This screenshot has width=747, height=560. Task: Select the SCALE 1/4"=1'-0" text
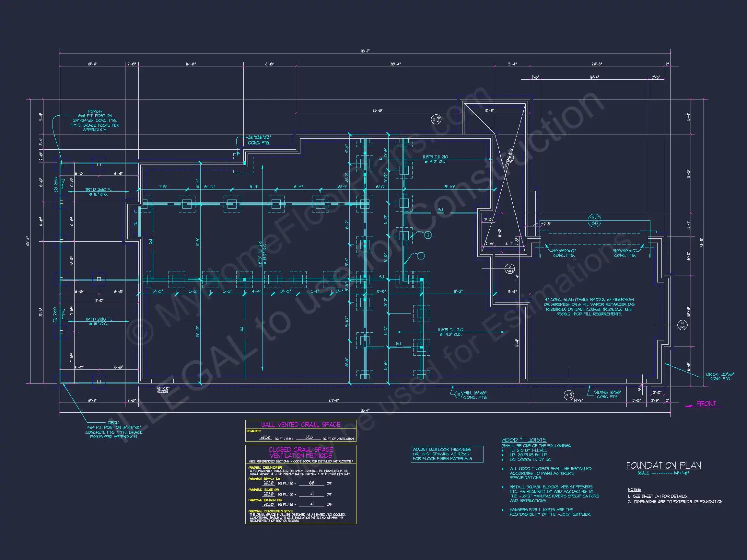(663, 473)
